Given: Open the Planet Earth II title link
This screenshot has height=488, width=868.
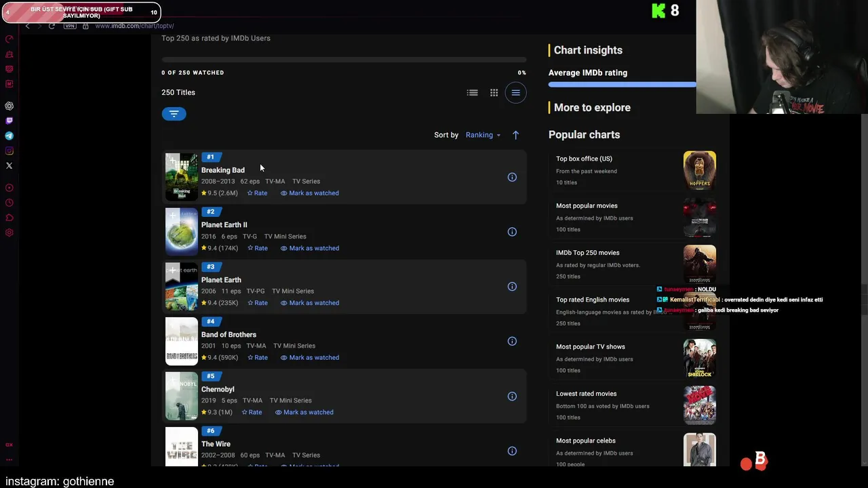Looking at the screenshot, I should pos(224,225).
